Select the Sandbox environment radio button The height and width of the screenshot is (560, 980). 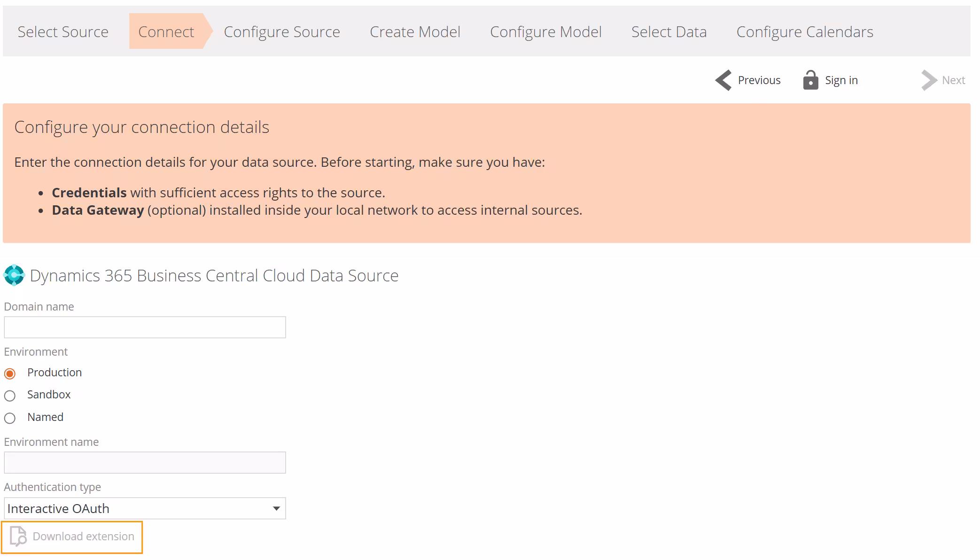[x=10, y=396]
